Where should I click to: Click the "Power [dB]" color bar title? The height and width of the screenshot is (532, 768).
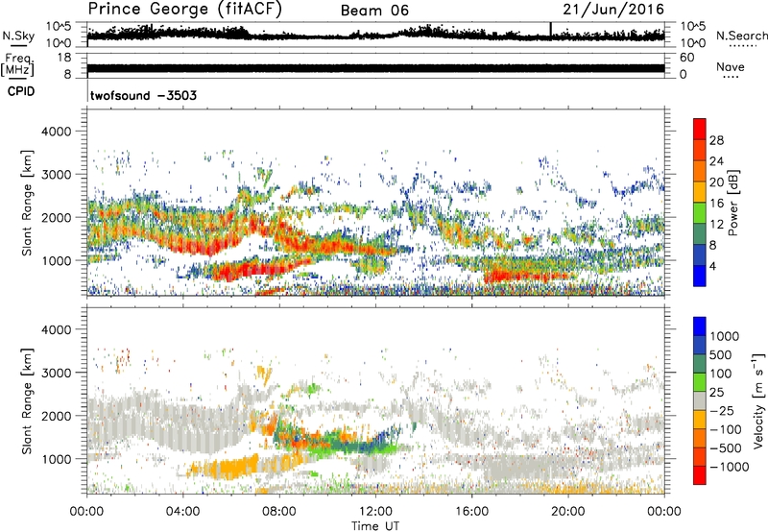(x=732, y=203)
